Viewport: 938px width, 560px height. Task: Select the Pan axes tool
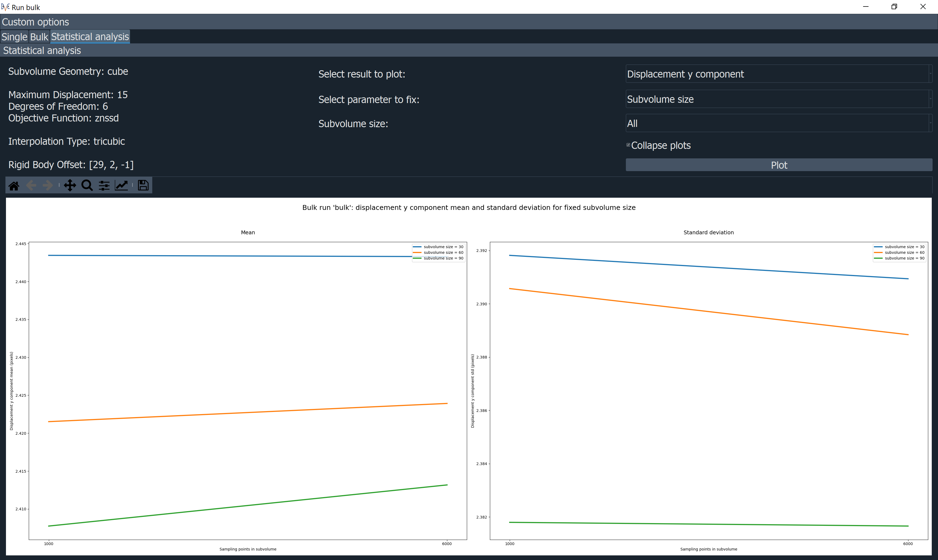70,185
